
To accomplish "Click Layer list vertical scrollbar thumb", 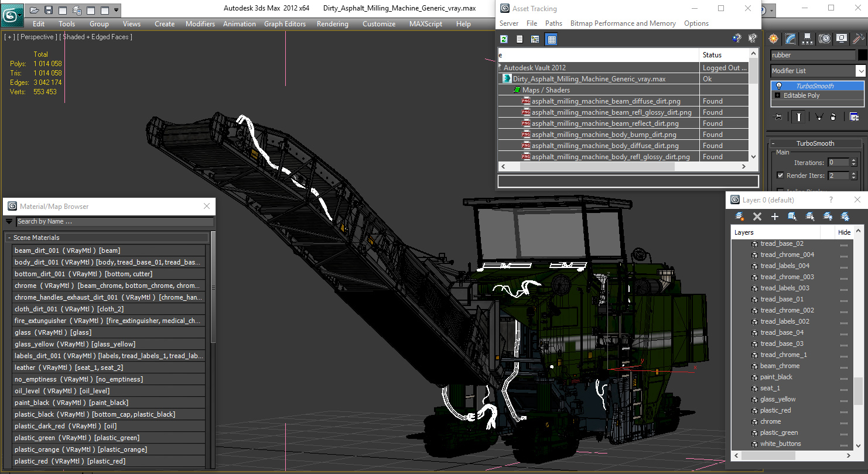I will (x=858, y=391).
